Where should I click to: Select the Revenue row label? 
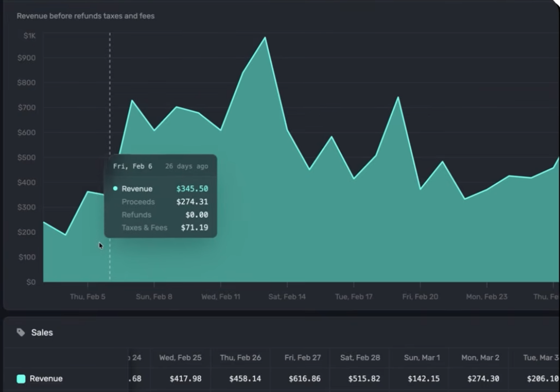point(46,379)
